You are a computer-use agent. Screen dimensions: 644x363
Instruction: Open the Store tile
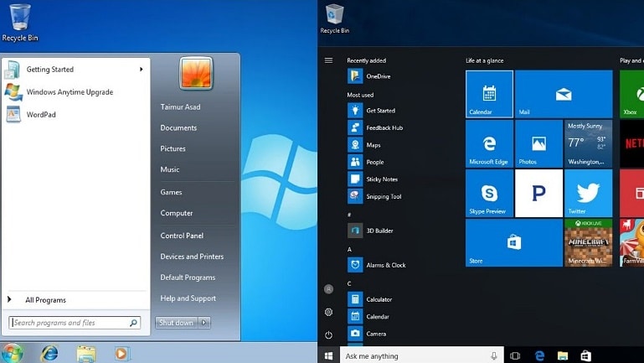tap(514, 242)
